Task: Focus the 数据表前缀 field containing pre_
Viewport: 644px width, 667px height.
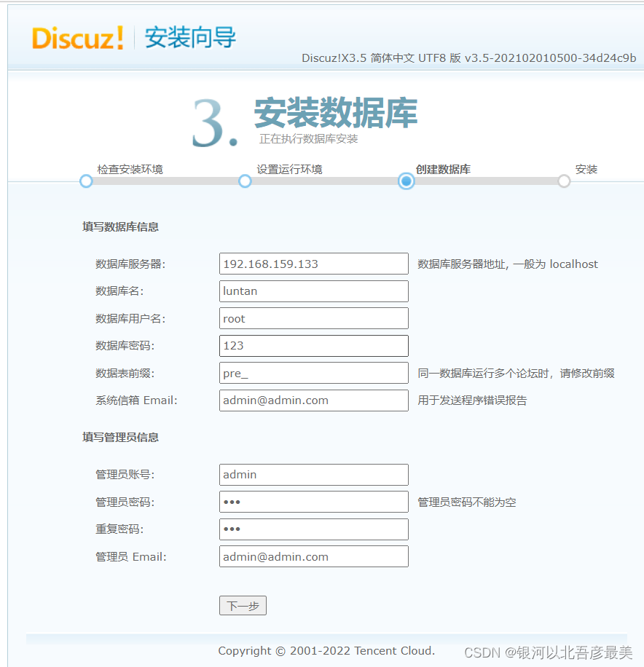Action: point(314,373)
